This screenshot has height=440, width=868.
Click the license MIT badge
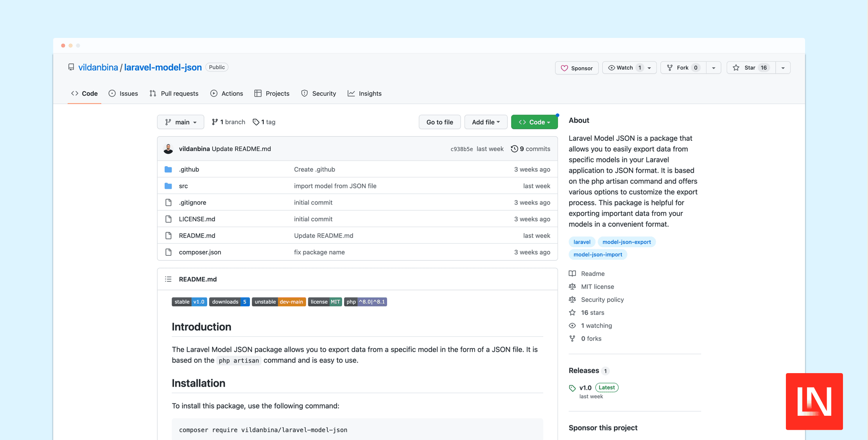point(325,302)
